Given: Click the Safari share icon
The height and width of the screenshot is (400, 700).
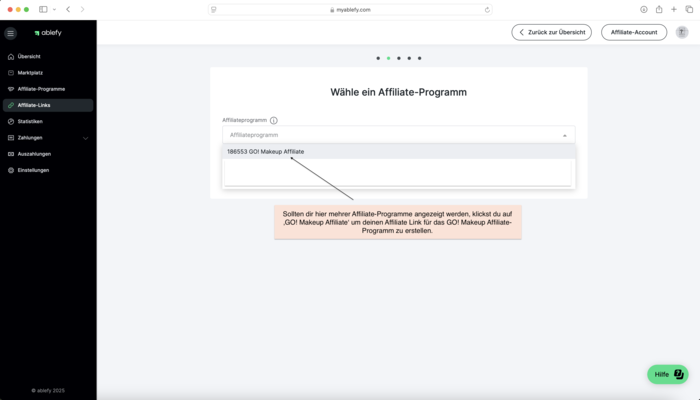Looking at the screenshot, I should pyautogui.click(x=659, y=9).
